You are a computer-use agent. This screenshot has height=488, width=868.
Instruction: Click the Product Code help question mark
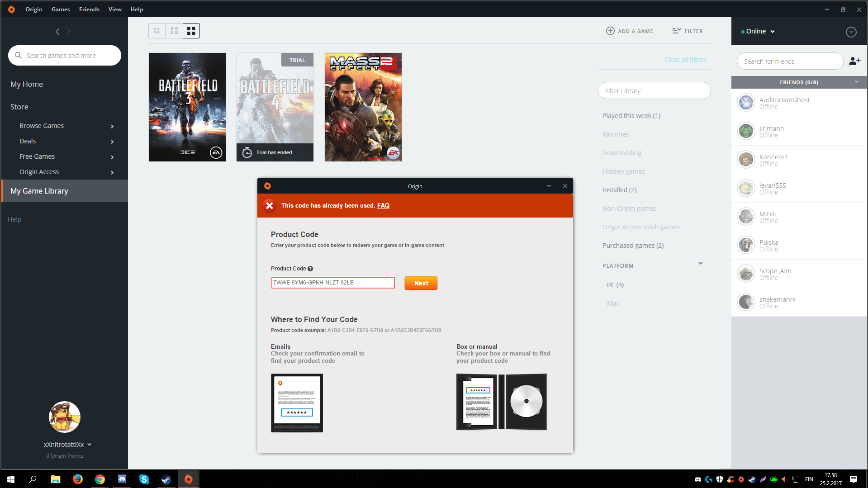tap(310, 269)
